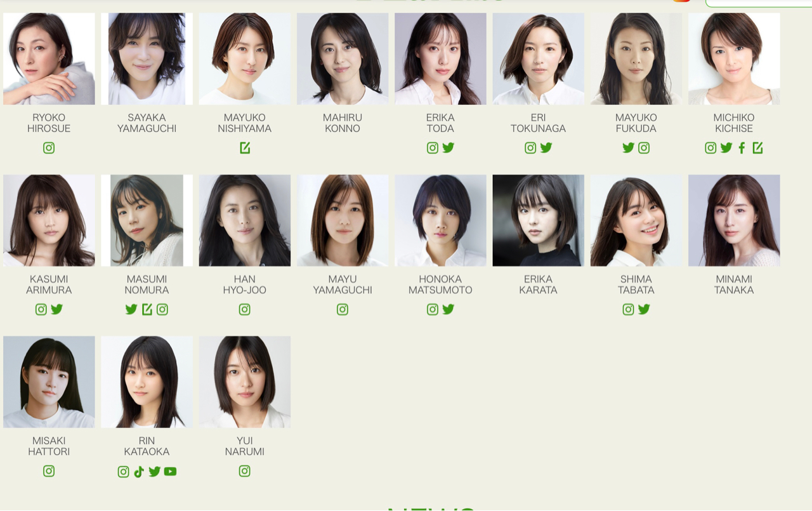Open Mahiru Konno's profile photo
The width and height of the screenshot is (812, 511).
point(343,59)
